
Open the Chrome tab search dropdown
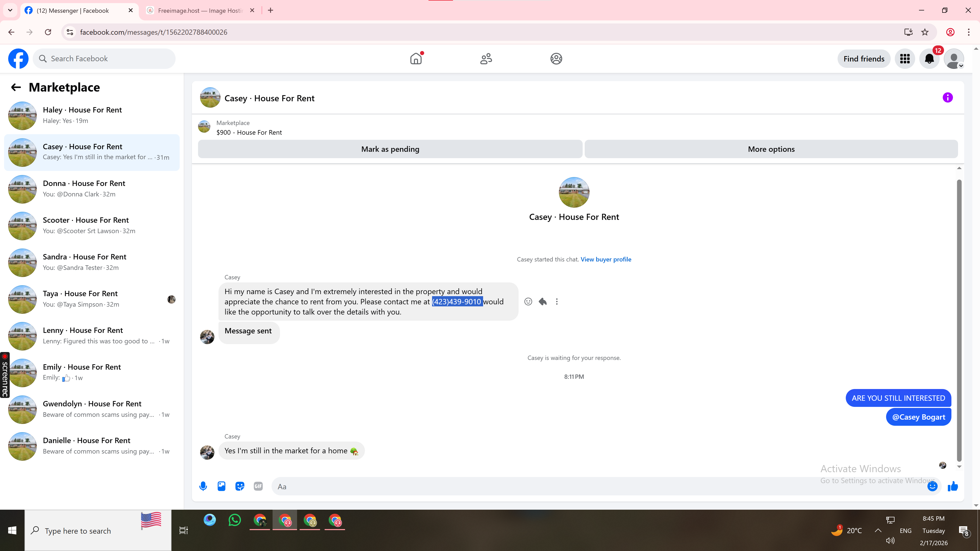pyautogui.click(x=10, y=10)
